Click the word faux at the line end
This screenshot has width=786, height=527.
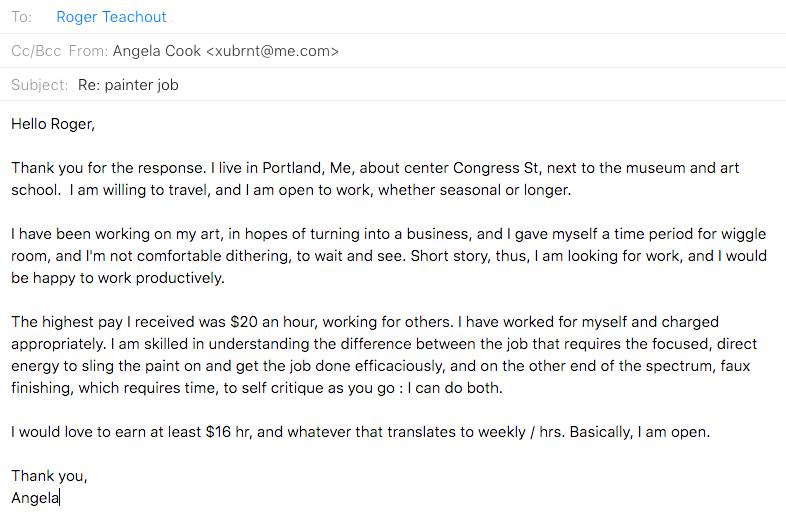[735, 366]
